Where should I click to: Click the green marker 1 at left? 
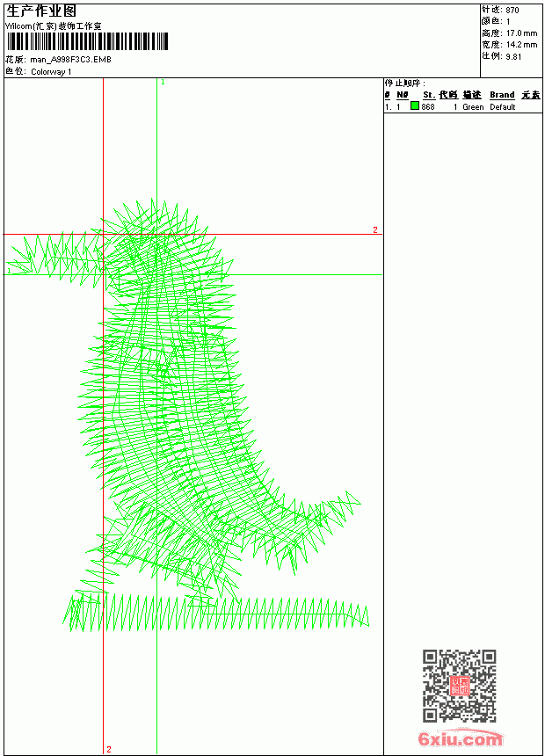(9, 271)
